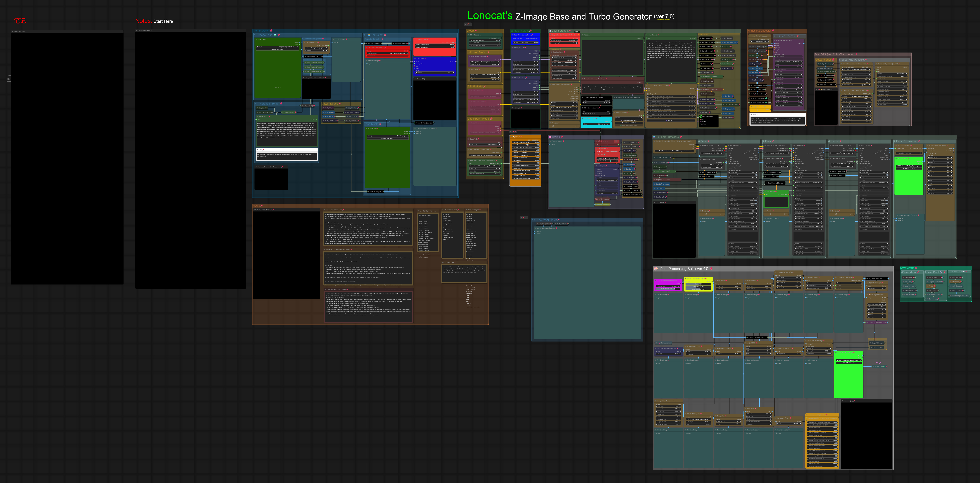The height and width of the screenshot is (483, 980).
Task: Click the brain icon on Brains group
Action: pos(550,137)
